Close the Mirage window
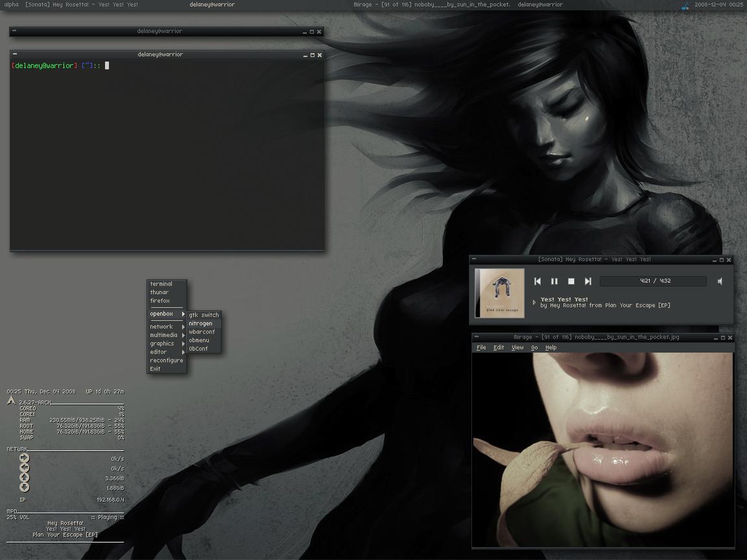 click(730, 338)
